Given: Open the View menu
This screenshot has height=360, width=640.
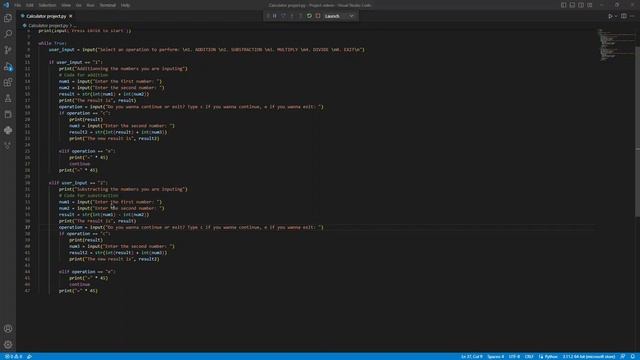Looking at the screenshot, I should tap(66, 5).
